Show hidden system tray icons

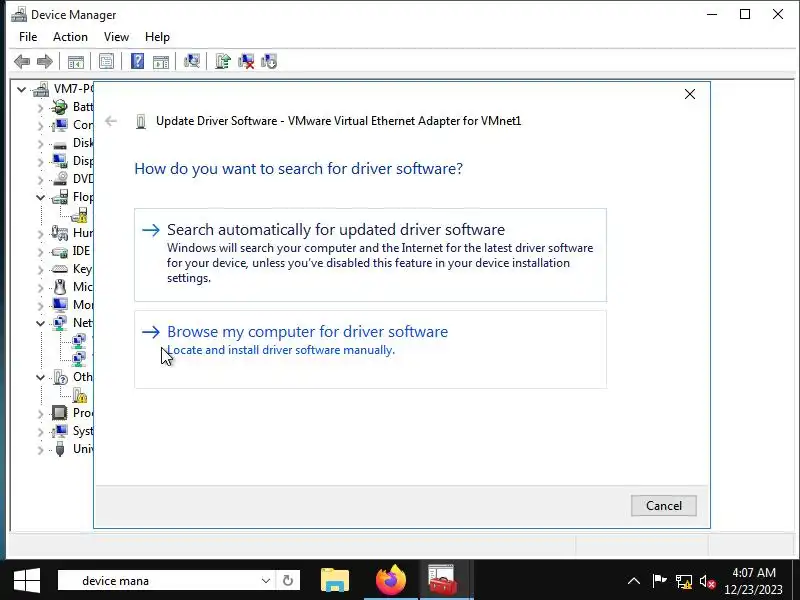(634, 581)
